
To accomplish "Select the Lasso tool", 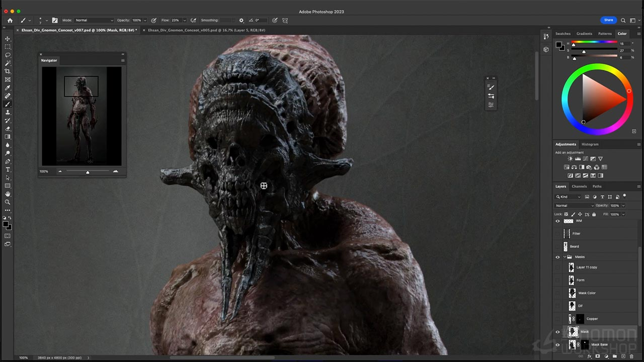I will pos(8,55).
